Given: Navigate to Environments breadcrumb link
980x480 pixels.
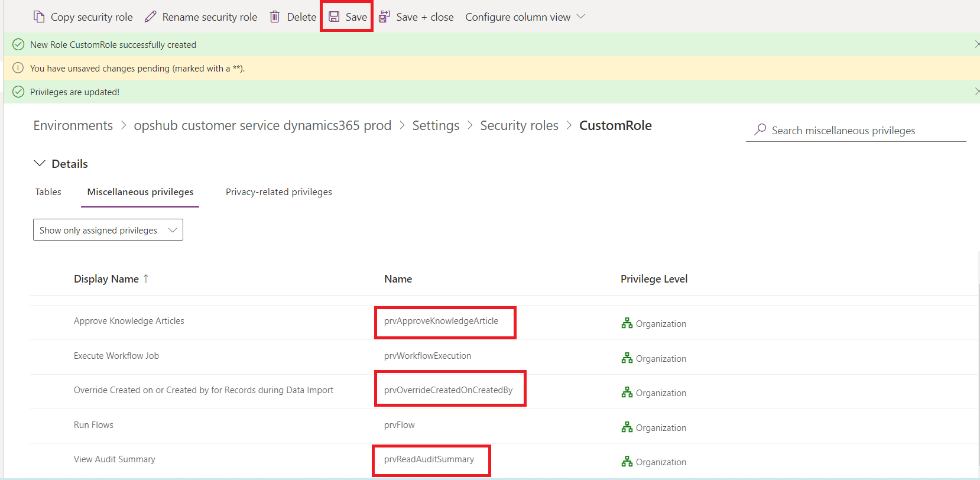Looking at the screenshot, I should 73,126.
